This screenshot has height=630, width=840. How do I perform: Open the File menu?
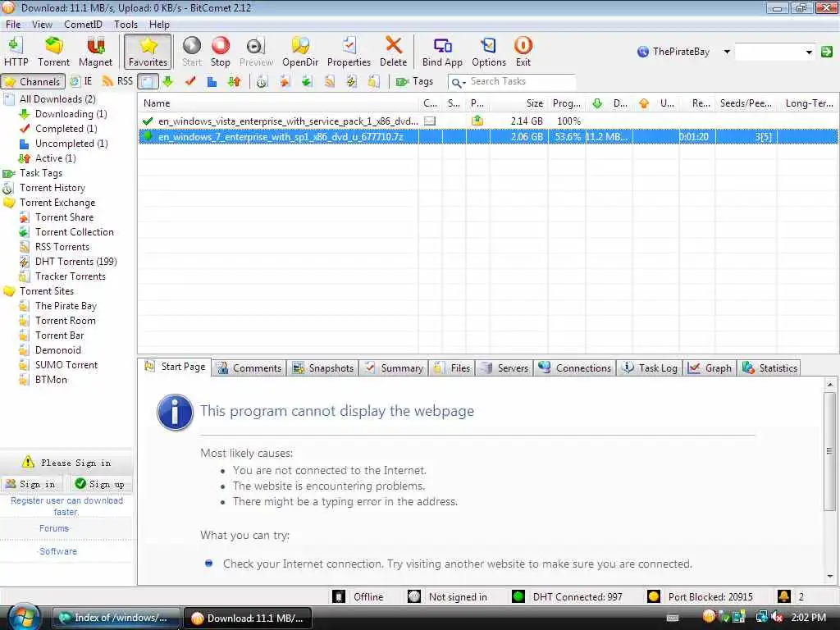pos(13,25)
